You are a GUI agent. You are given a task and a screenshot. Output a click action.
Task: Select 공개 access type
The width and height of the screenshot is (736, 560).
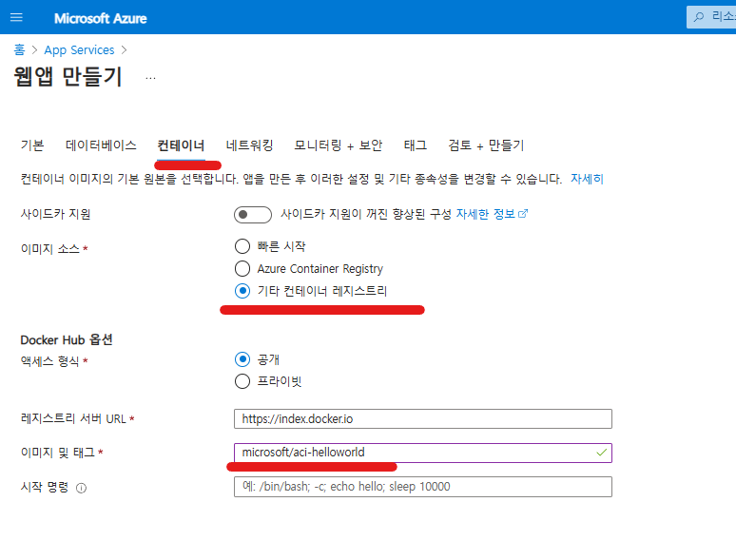(242, 359)
